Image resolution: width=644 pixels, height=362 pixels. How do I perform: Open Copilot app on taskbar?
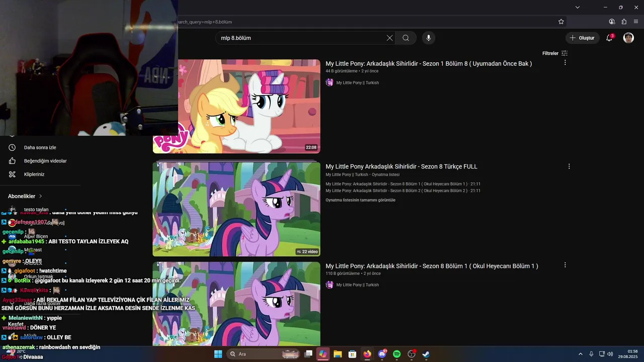point(323,354)
